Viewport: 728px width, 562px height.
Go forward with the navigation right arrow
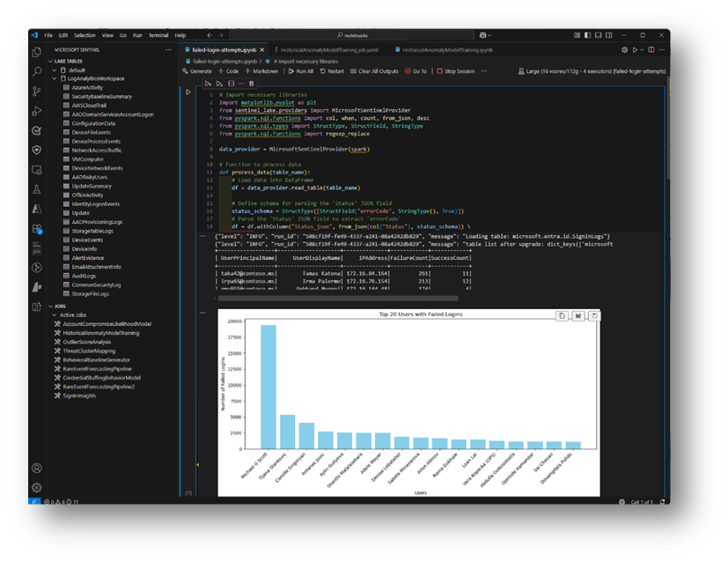coord(221,35)
